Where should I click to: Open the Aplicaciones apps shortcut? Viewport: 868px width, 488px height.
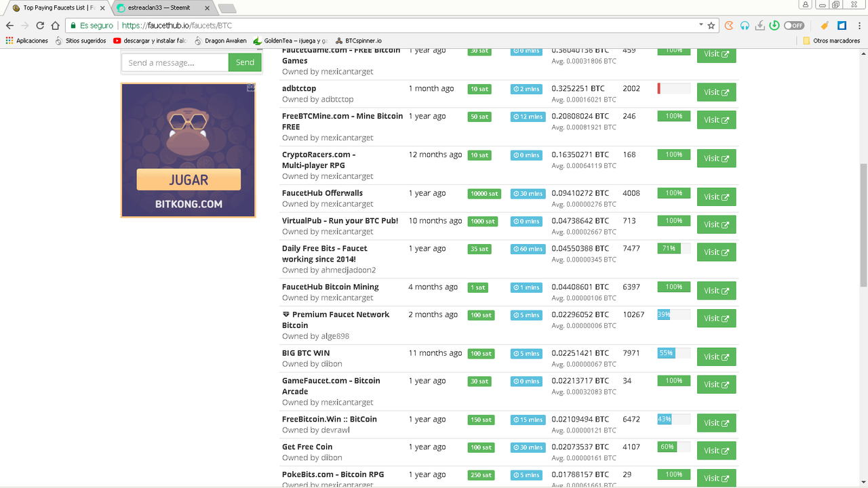point(27,41)
